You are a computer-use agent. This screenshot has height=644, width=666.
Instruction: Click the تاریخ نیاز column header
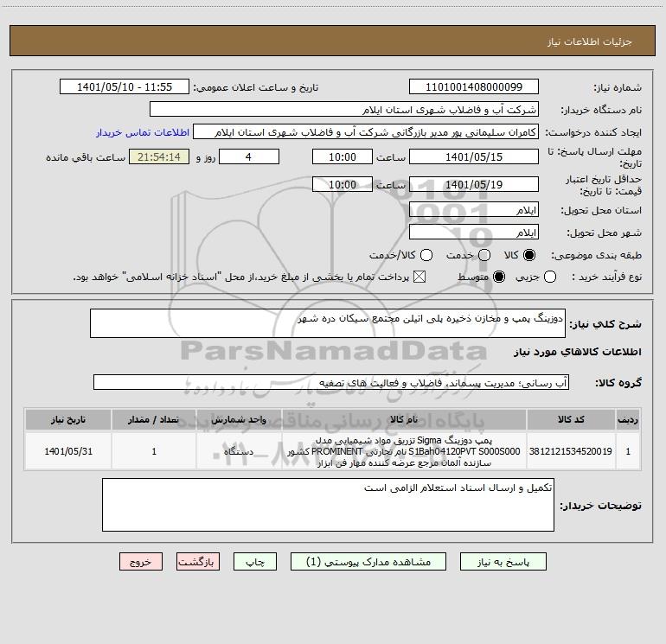(68, 420)
